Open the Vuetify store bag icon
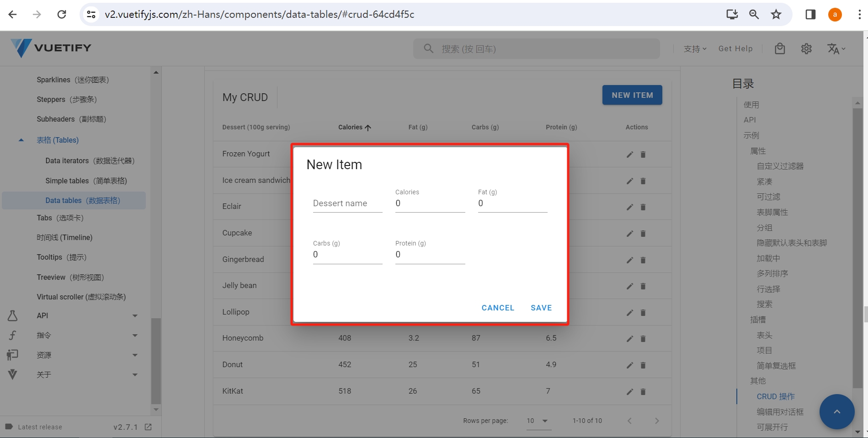868x438 pixels. point(780,48)
